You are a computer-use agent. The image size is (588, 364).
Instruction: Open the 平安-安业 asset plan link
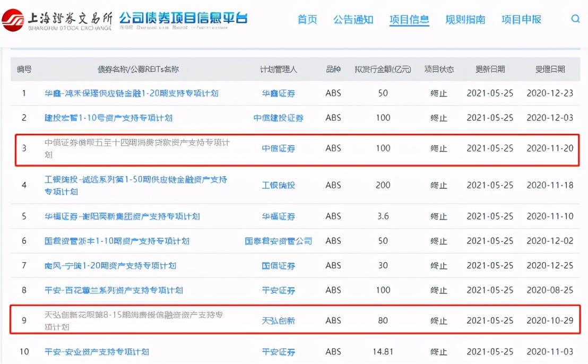tap(97, 352)
